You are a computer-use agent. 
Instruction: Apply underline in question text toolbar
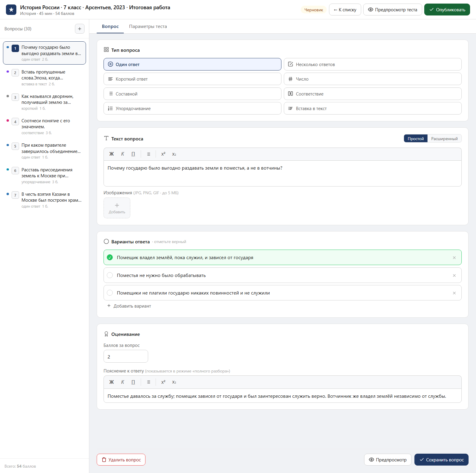[x=133, y=154]
